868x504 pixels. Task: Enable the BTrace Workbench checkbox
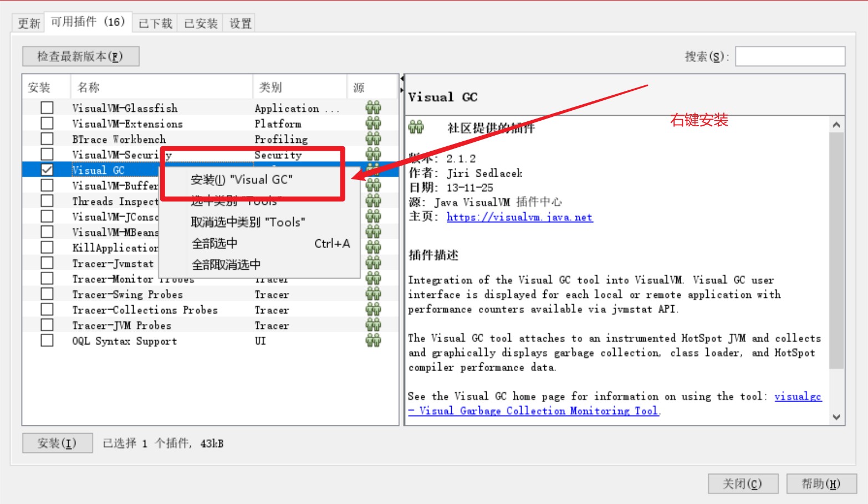47,138
